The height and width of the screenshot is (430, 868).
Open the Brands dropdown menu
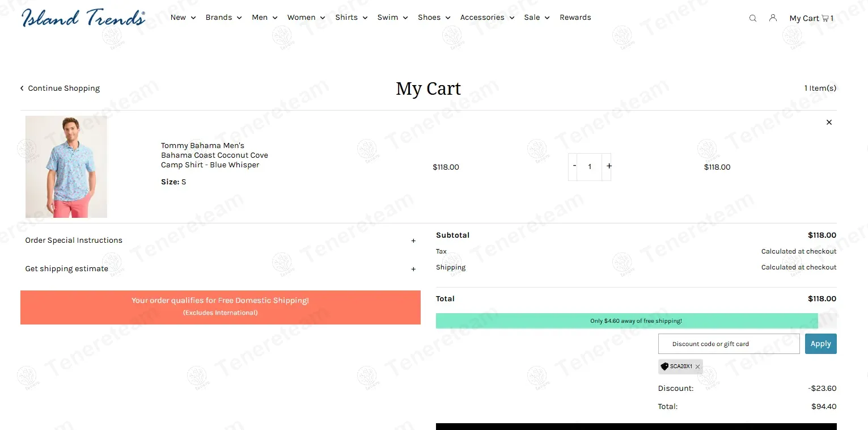pyautogui.click(x=223, y=18)
